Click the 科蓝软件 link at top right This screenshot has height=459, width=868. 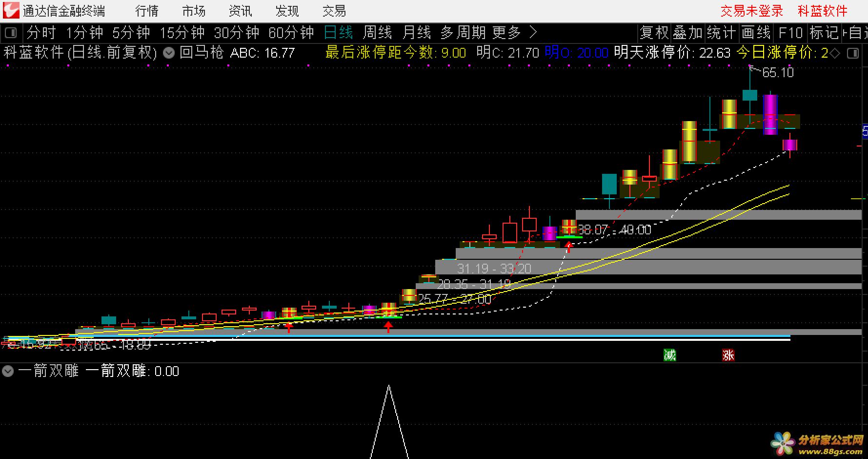click(823, 11)
